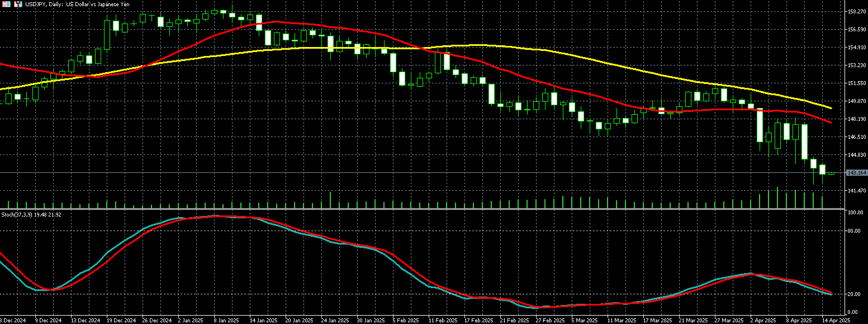The image size is (868, 324).
Task: Click the latest small candle at right edge
Action: (831, 173)
